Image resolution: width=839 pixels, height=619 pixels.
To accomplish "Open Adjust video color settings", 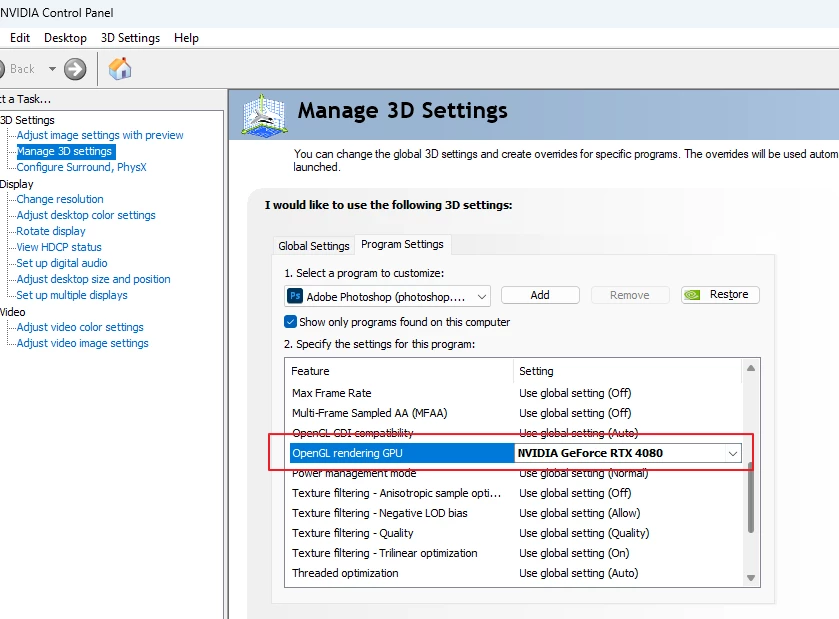I will 80,327.
